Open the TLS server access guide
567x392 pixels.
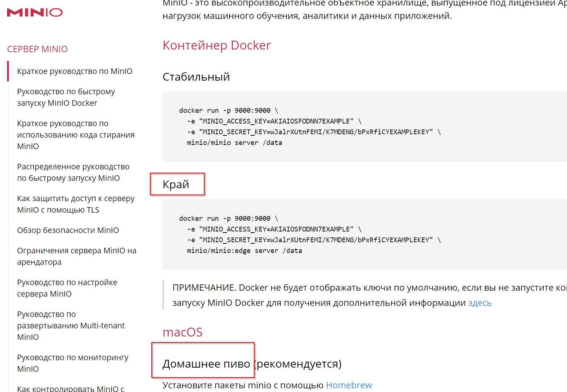[x=76, y=204]
